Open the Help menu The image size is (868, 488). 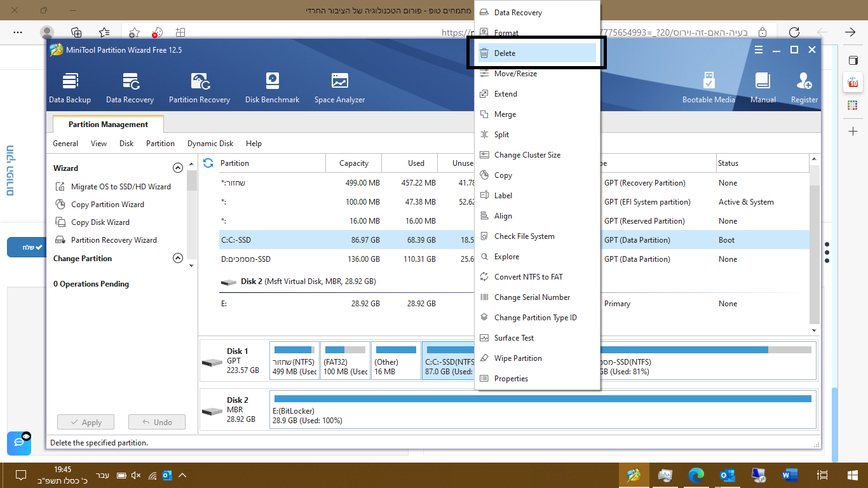click(x=254, y=144)
